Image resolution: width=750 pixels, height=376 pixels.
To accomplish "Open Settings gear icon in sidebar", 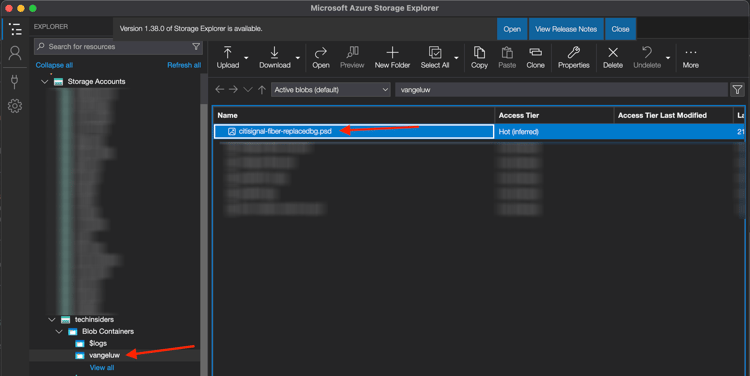I will (x=15, y=106).
